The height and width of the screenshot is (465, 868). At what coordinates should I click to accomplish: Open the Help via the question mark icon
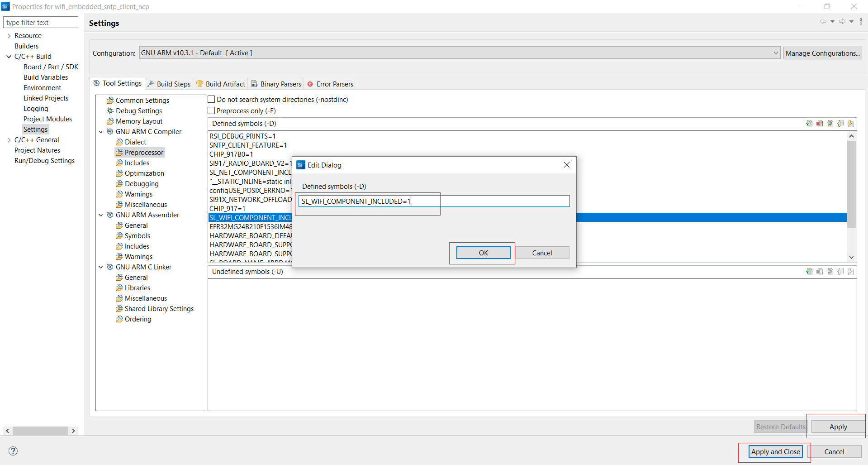pyautogui.click(x=13, y=451)
